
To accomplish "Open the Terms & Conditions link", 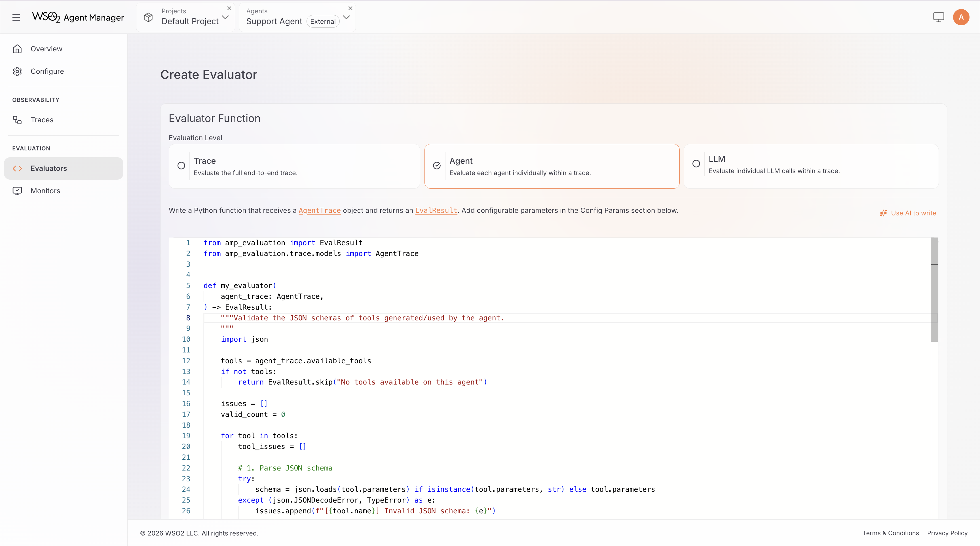I will [x=890, y=533].
